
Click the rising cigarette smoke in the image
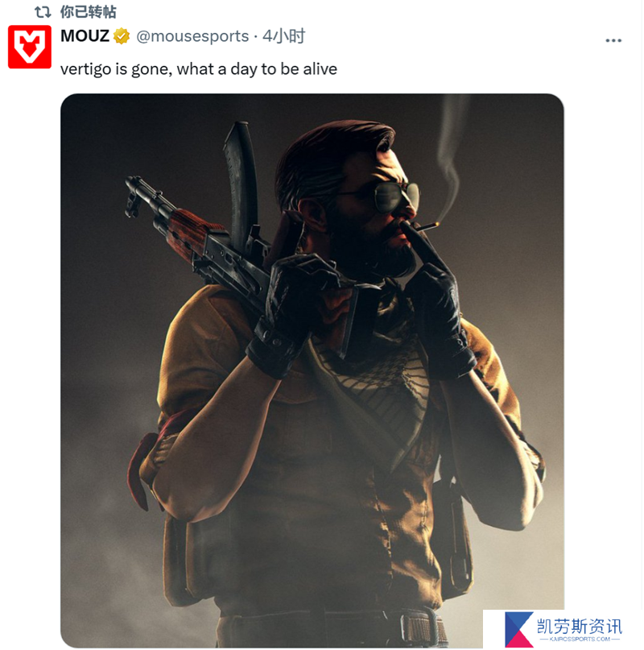click(450, 158)
